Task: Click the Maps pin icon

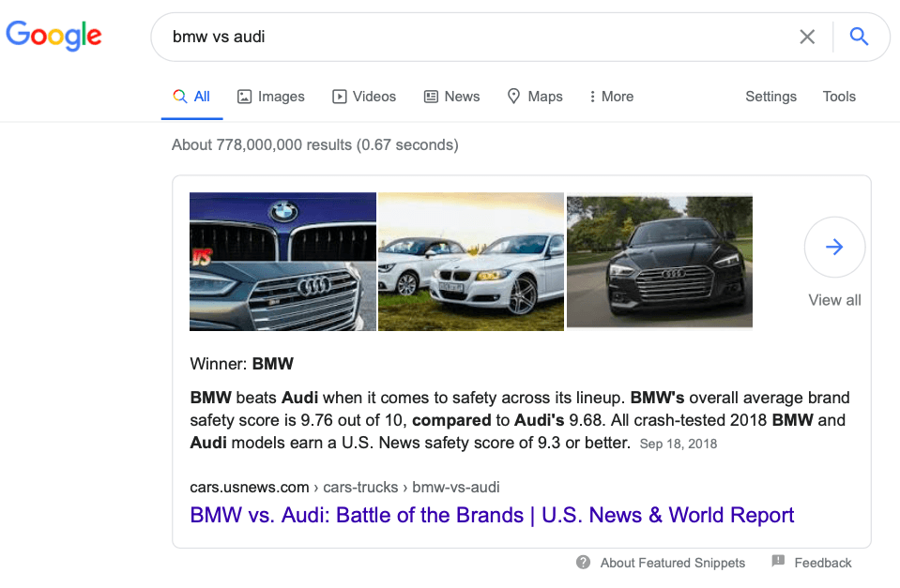Action: (512, 96)
